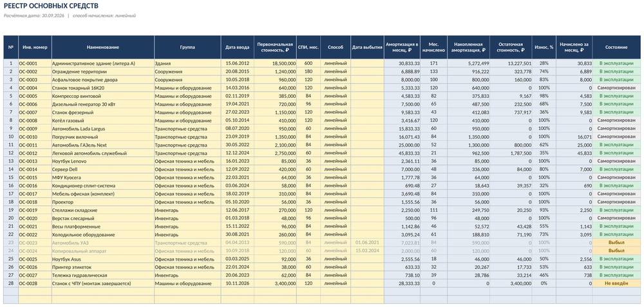Select the 'Тележка гидравлическая' cell

[x=102, y=275]
